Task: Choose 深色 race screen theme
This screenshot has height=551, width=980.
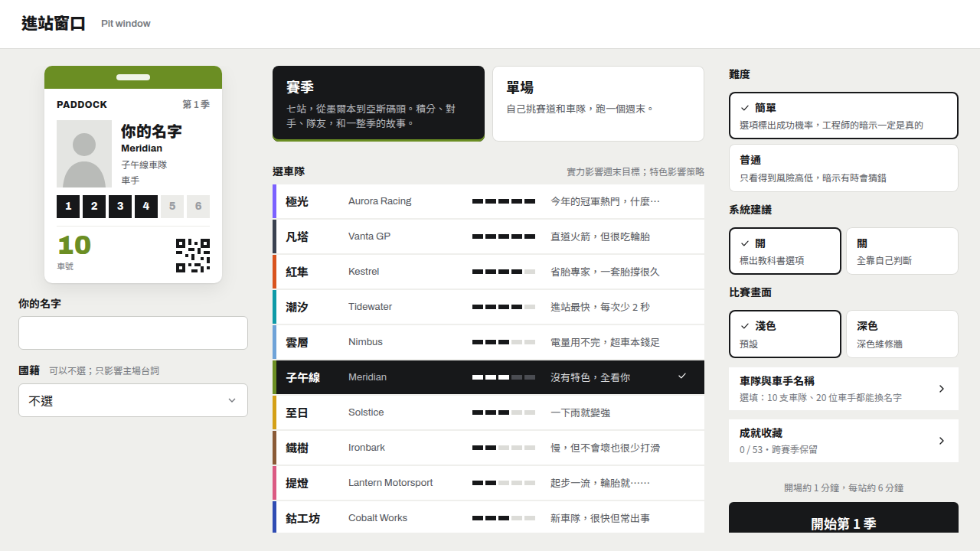Action: click(x=902, y=334)
